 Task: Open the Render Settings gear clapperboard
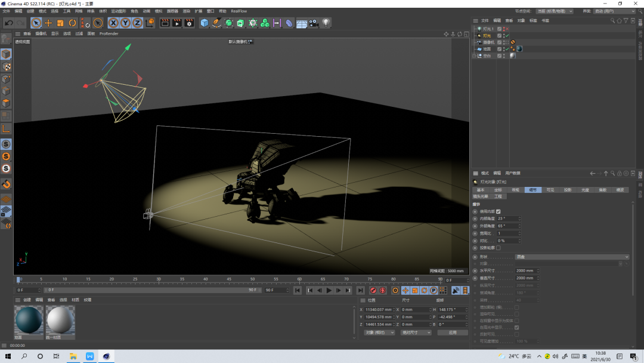pyautogui.click(x=190, y=23)
